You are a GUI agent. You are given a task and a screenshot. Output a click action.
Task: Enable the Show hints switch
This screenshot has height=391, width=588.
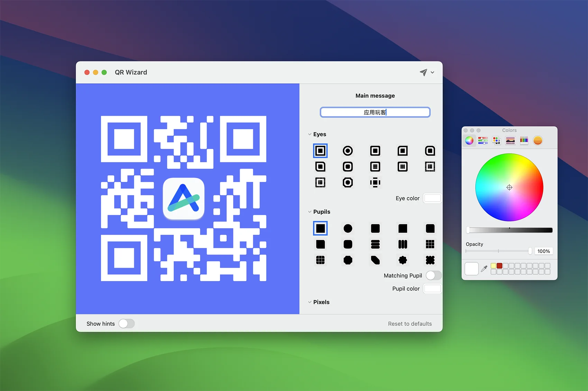(126, 324)
